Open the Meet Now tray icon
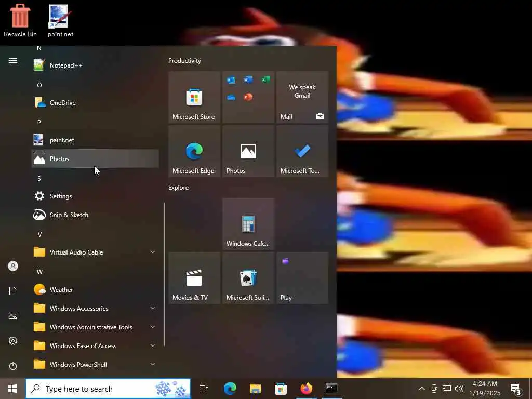This screenshot has width=532, height=399. tap(434, 389)
